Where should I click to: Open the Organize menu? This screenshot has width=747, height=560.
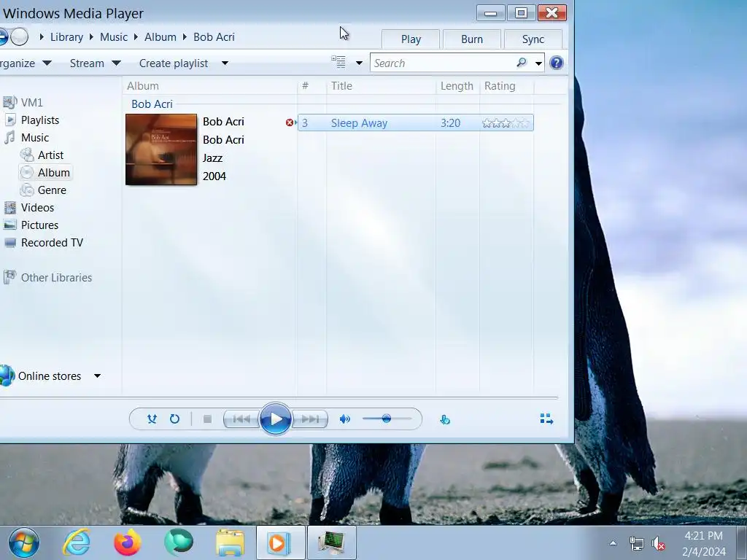(x=26, y=63)
